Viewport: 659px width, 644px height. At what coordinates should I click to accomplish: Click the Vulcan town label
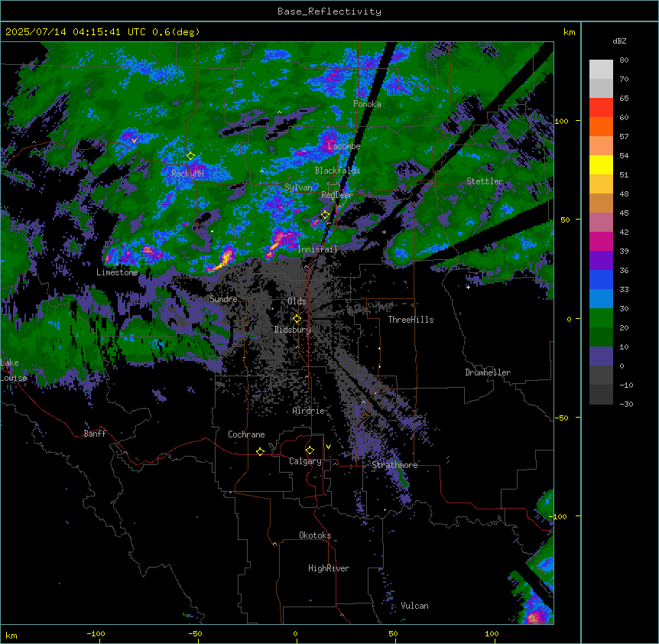414,606
